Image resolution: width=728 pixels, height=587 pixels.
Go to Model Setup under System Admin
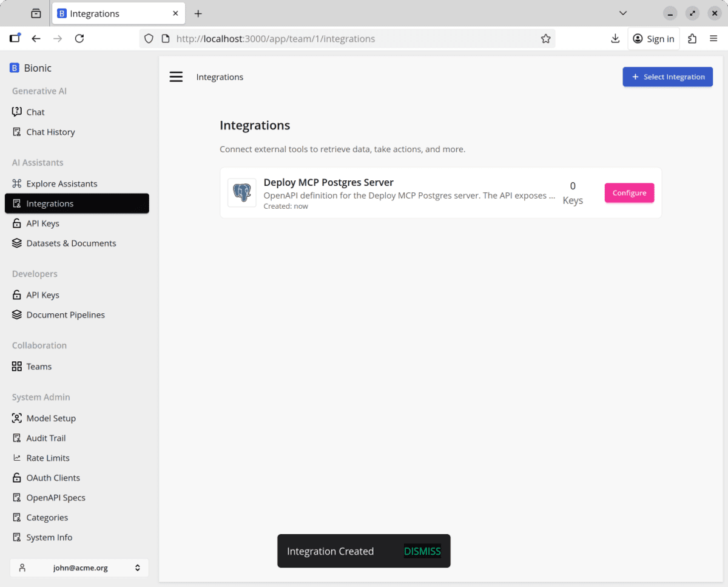(x=51, y=418)
